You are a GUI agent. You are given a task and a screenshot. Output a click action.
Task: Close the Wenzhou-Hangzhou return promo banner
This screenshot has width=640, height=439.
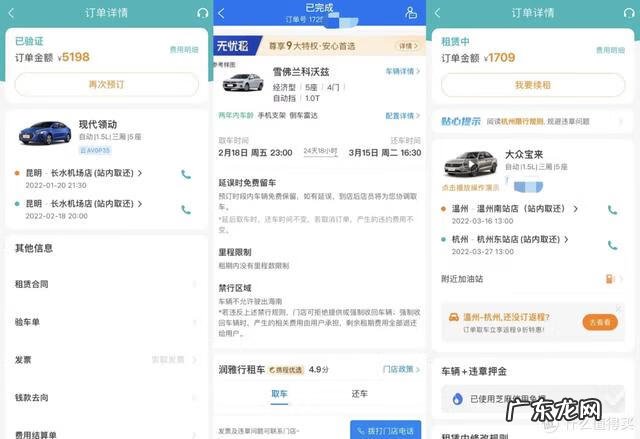tap(619, 308)
